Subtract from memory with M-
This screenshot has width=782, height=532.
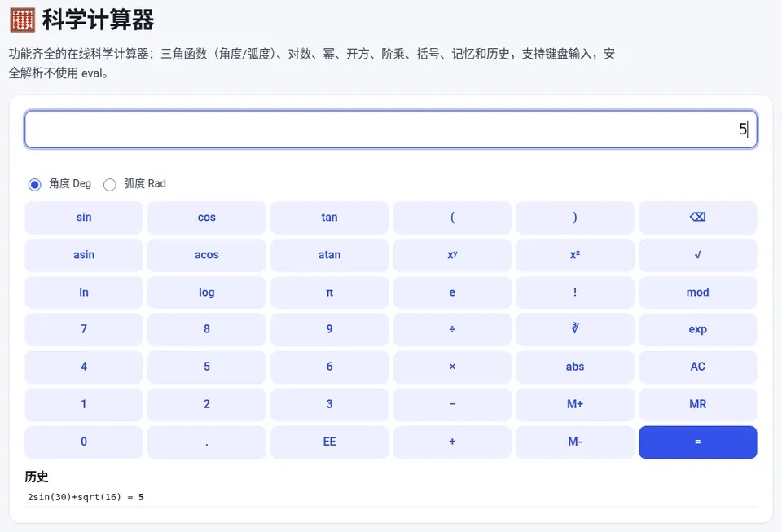click(574, 442)
